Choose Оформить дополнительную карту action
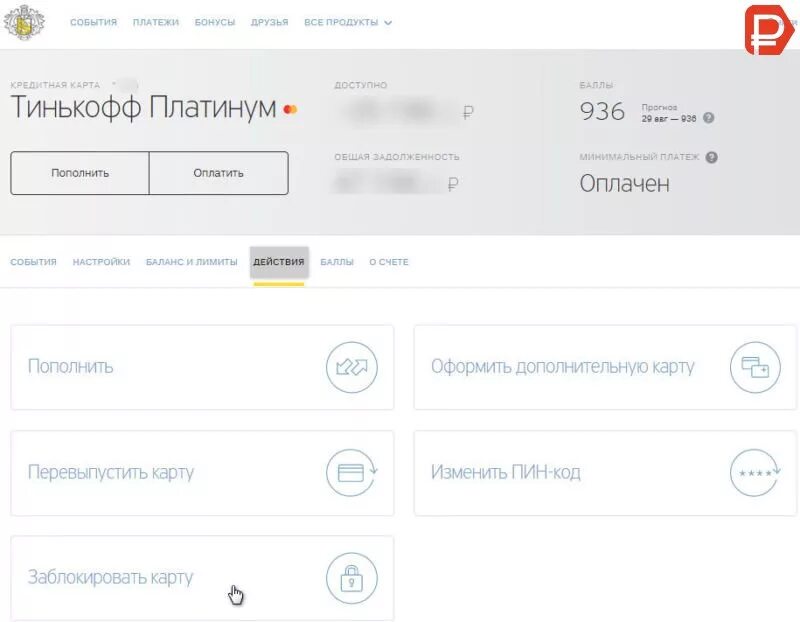The width and height of the screenshot is (800, 622). coord(605,367)
